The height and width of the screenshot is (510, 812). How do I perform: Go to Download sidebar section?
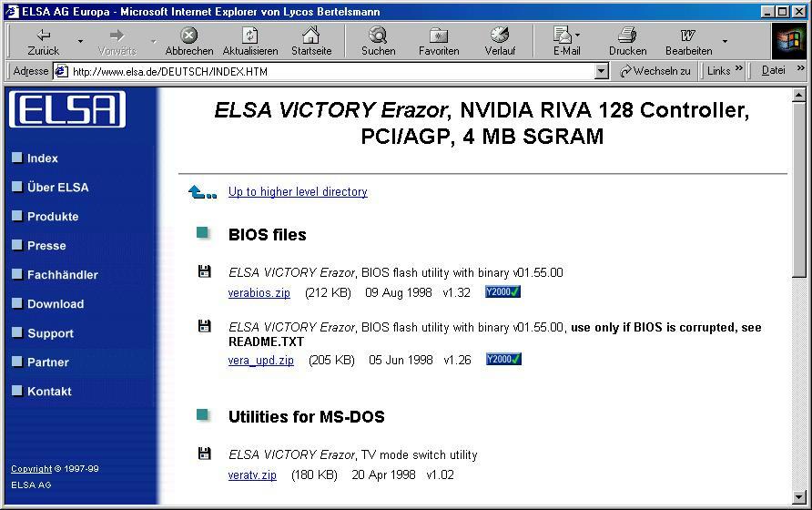pos(56,304)
